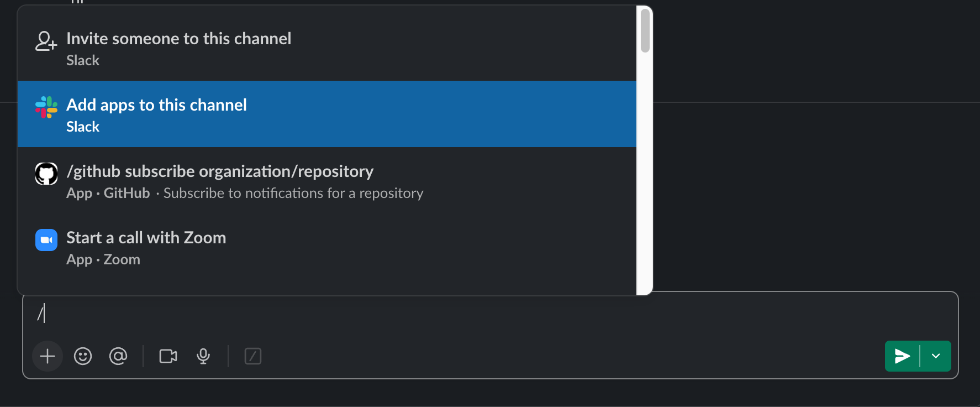Choose "Add apps to this channel"

[157, 105]
